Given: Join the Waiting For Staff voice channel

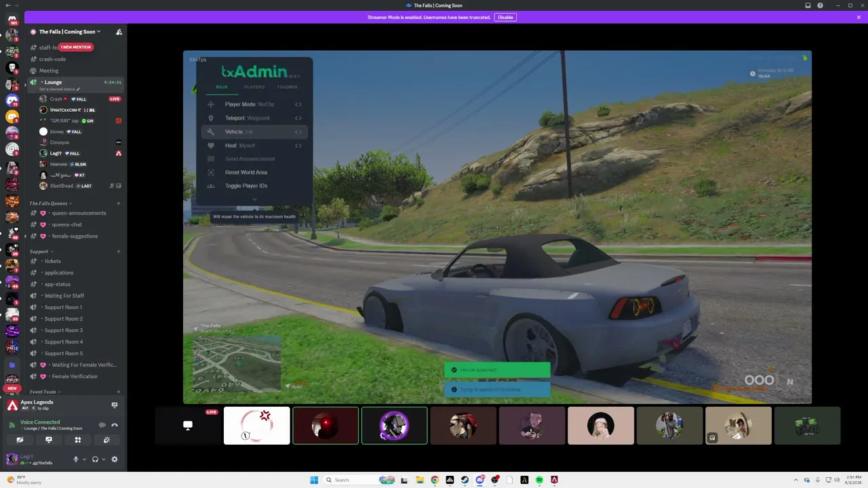Looking at the screenshot, I should click(x=75, y=296).
